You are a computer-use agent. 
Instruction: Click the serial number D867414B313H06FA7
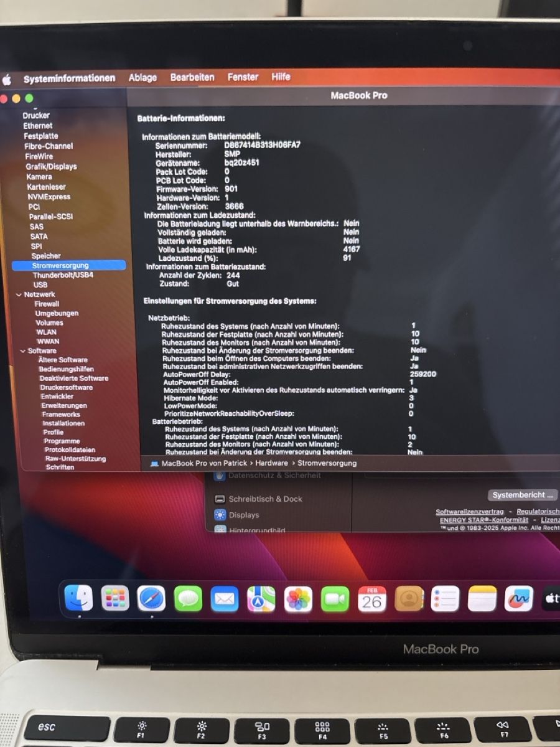click(x=262, y=144)
